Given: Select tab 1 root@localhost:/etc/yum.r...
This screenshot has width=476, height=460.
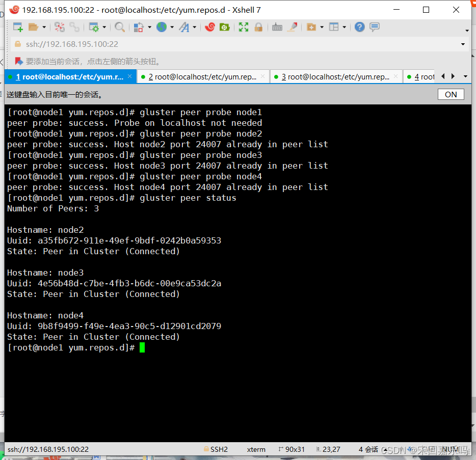Looking at the screenshot, I should click(x=70, y=77).
